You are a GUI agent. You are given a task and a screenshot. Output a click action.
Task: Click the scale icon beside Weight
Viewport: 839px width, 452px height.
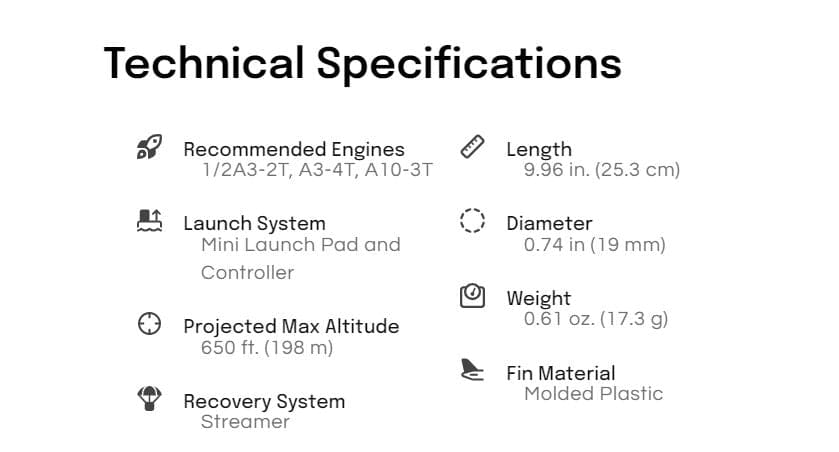click(x=472, y=296)
